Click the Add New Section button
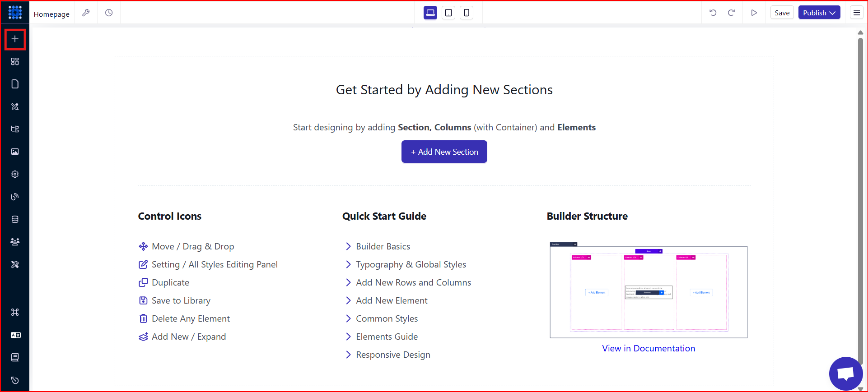Screen dimensions: 868x392 (x=444, y=152)
